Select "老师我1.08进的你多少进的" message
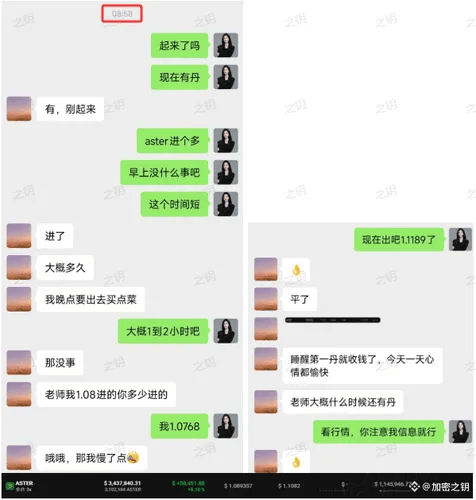 (106, 395)
